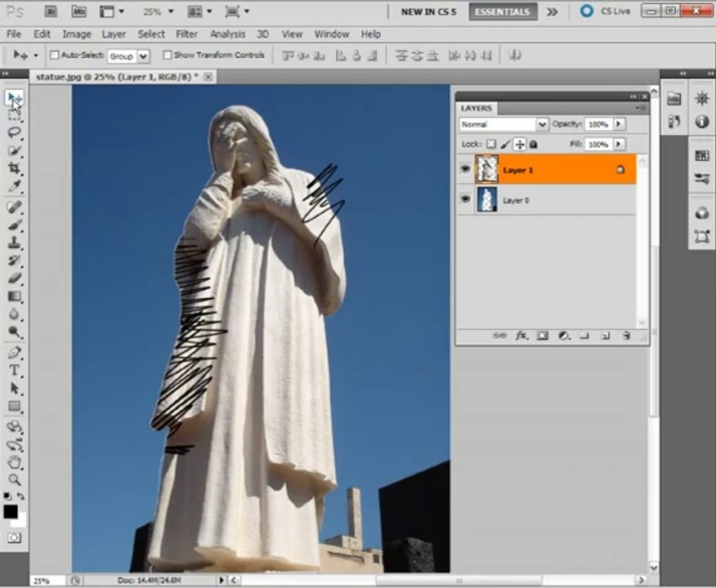716x588 pixels.
Task: Enable Show Transform Controls checkbox
Action: click(x=168, y=56)
